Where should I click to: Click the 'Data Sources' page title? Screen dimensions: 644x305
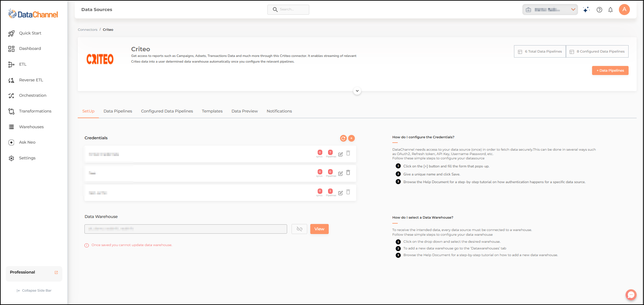tap(96, 10)
